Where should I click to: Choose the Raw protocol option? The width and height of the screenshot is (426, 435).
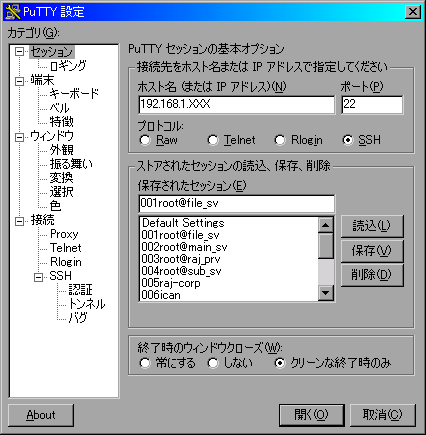[145, 140]
